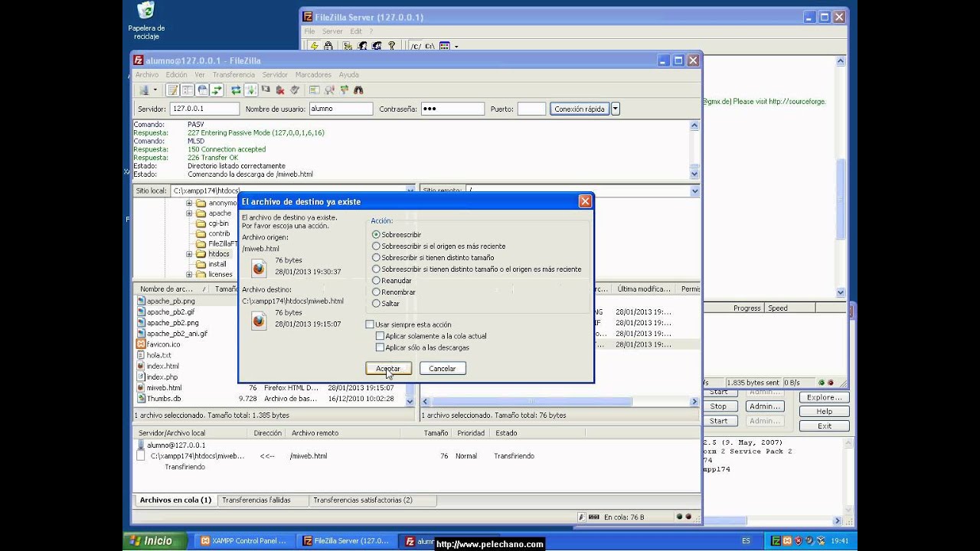Toggle the transfer queue view icon
Viewport: 980px width, 551px height.
tap(217, 90)
